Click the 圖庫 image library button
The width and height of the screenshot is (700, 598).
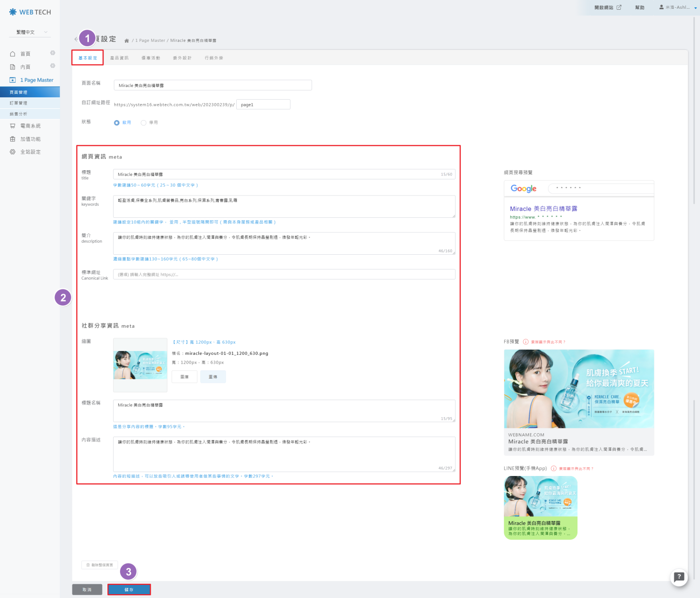click(184, 377)
